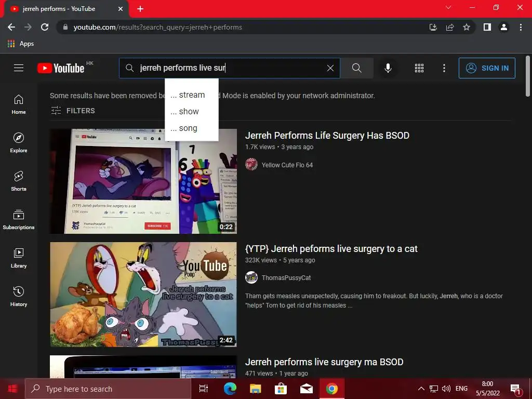Click the clock showing 8:00 5/5/2022

coord(487,389)
